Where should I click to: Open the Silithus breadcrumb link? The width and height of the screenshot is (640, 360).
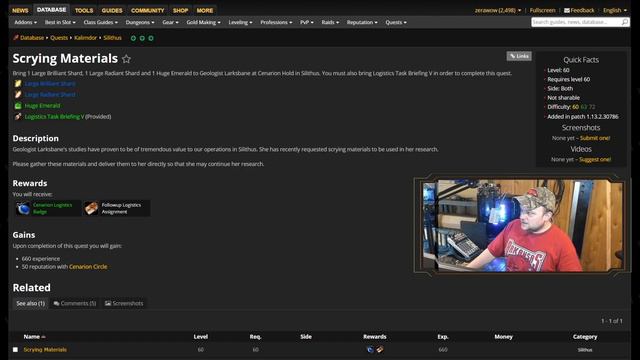point(112,38)
